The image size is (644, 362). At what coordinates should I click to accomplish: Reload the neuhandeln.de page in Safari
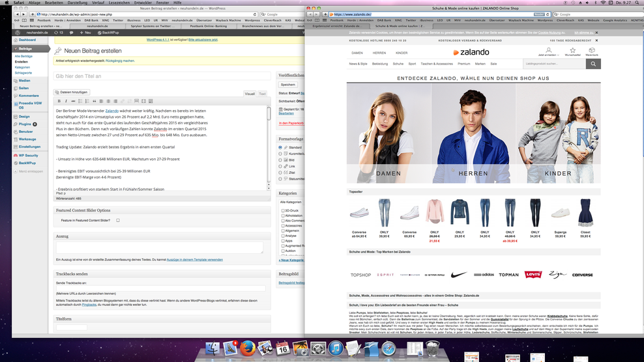pyautogui.click(x=255, y=14)
